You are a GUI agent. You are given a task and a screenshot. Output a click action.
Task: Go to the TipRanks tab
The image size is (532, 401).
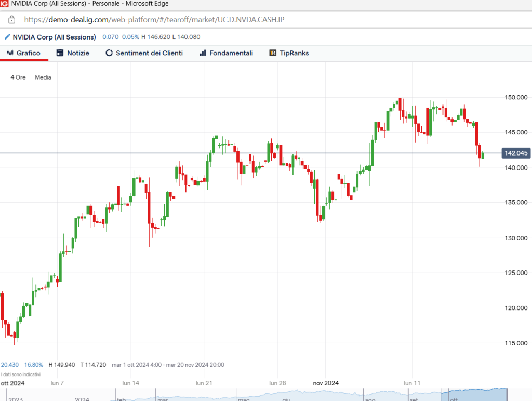tap(289, 53)
